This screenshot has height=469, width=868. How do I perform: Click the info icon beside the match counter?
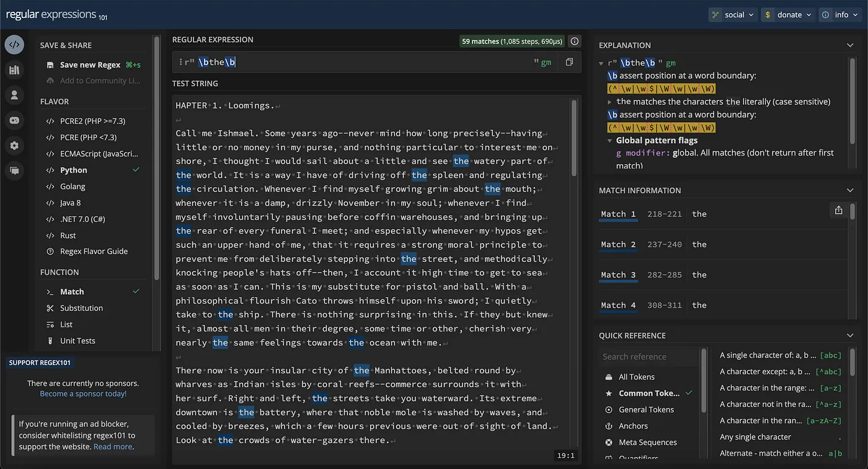coord(574,41)
